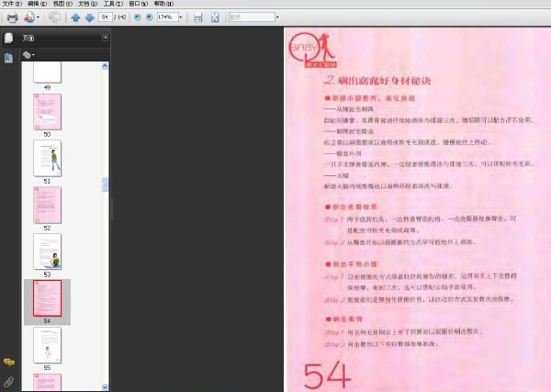551x392 pixels.
Task: Select page 53 thumbnail
Action: (47, 252)
